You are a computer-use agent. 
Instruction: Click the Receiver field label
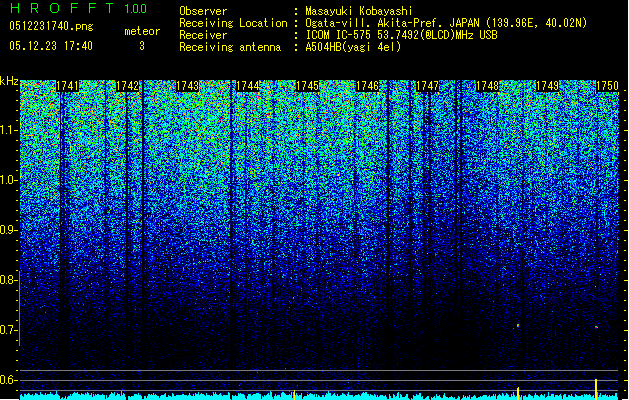tap(203, 35)
